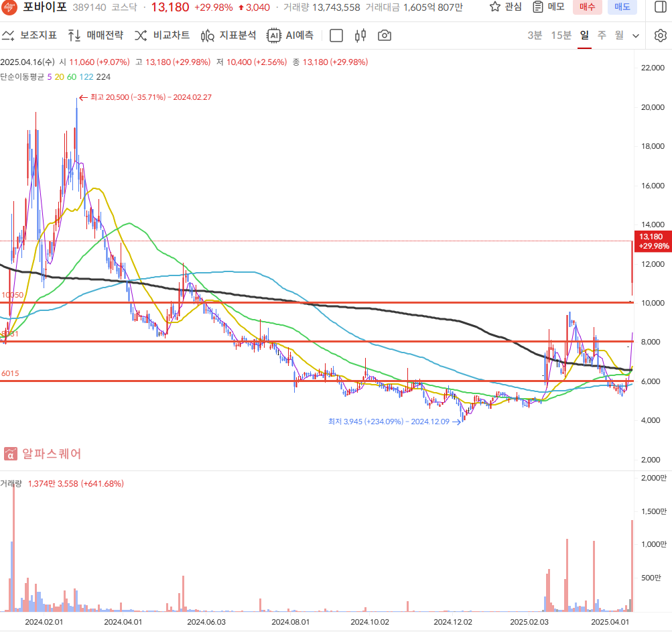The width and height of the screenshot is (672, 632).
Task: Expand the interval dropdown chevron
Action: (x=636, y=36)
